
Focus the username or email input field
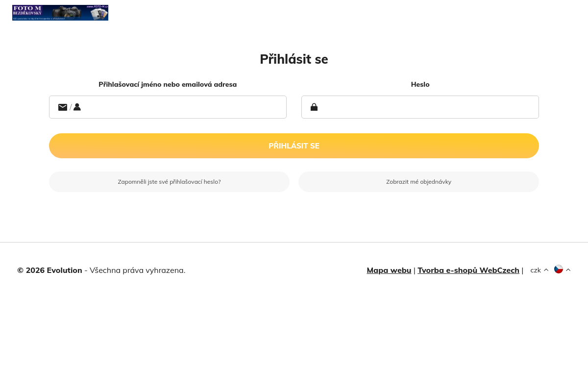click(181, 107)
